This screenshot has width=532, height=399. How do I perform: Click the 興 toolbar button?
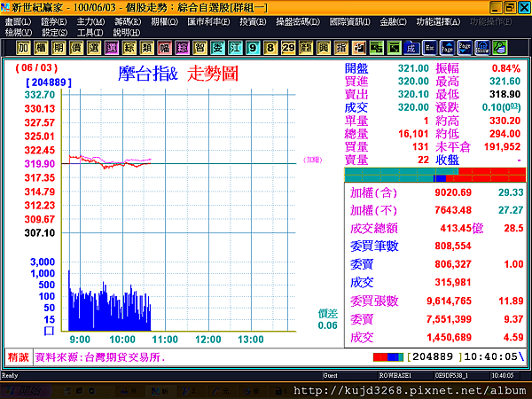[x=324, y=48]
